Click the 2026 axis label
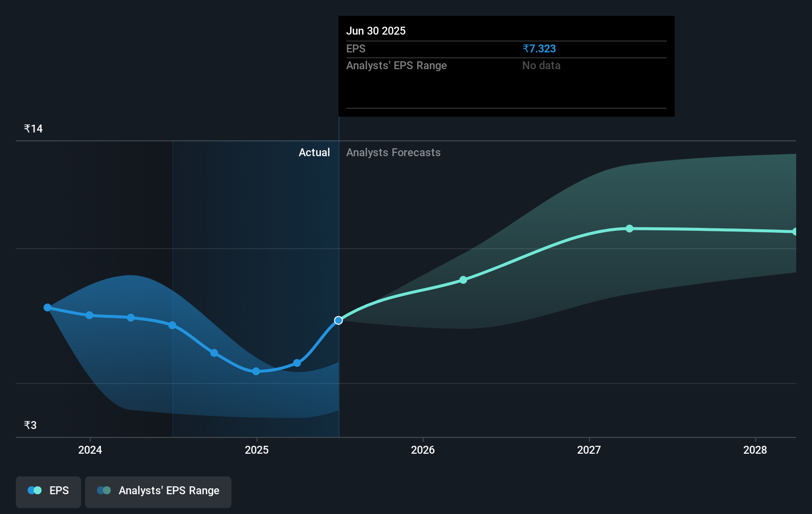 point(423,450)
